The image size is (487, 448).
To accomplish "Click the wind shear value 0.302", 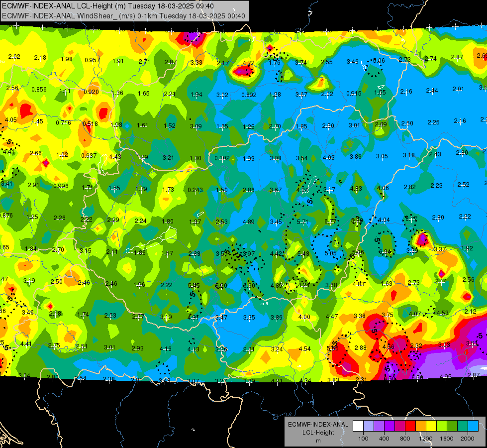I will [222, 158].
